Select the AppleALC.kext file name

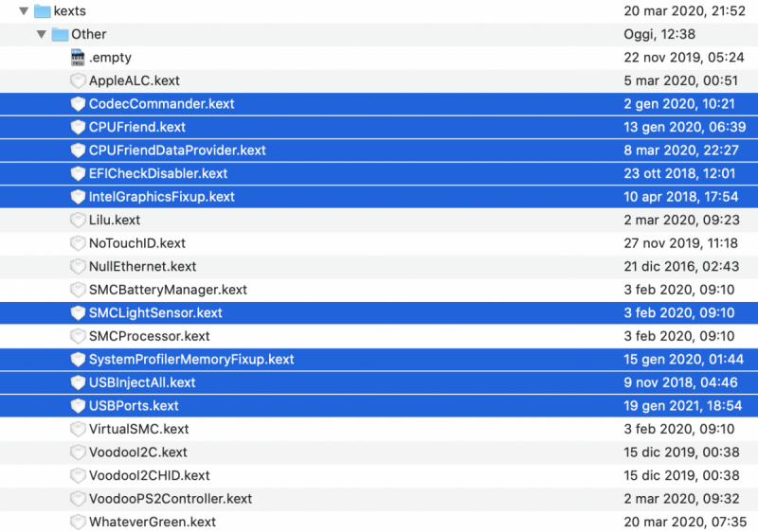click(135, 80)
